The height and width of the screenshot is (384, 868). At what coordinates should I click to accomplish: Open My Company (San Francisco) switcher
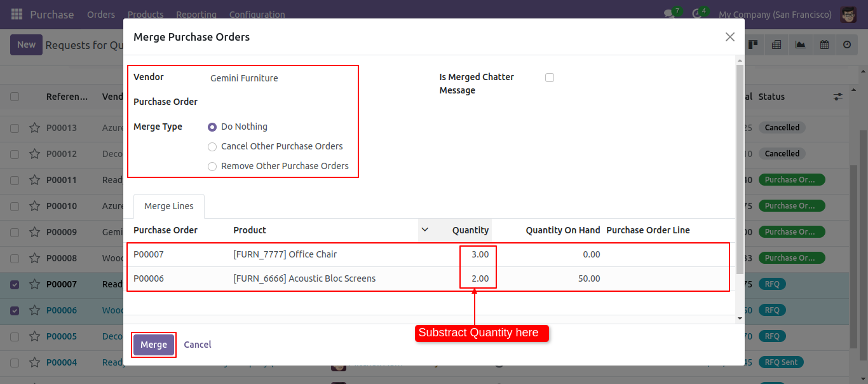(x=775, y=14)
